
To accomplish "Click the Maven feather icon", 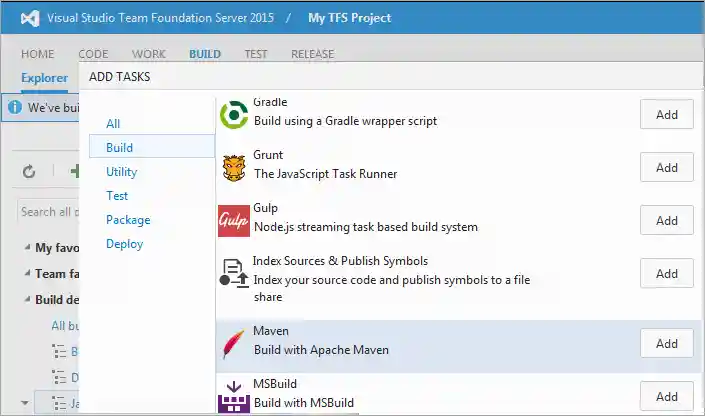I will 234,343.
